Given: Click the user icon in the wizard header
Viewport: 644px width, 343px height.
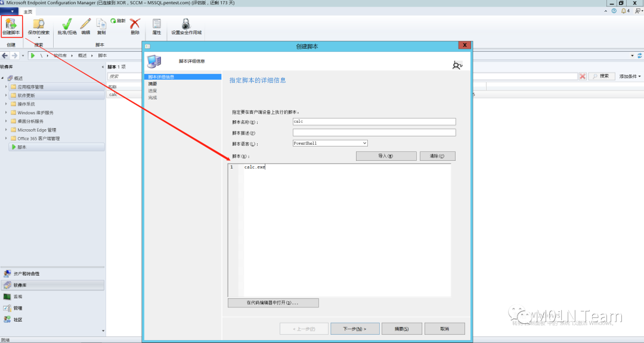Looking at the screenshot, I should pos(457,65).
